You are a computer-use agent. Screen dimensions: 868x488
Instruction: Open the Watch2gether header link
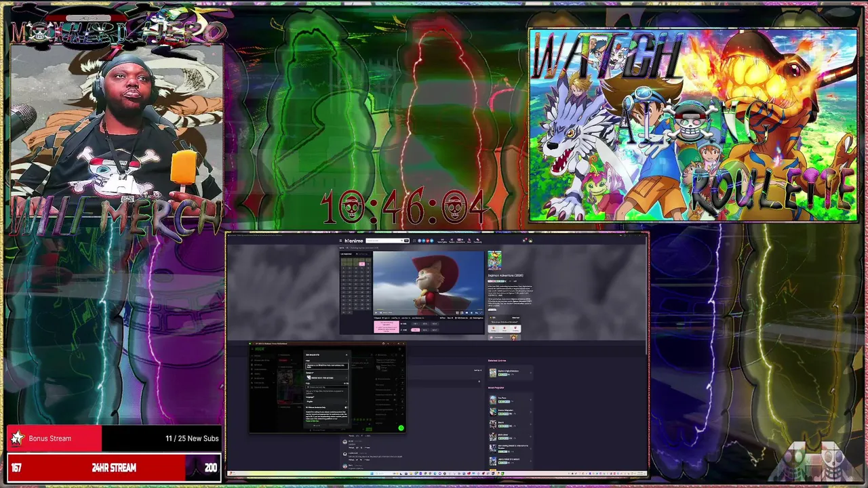point(442,241)
